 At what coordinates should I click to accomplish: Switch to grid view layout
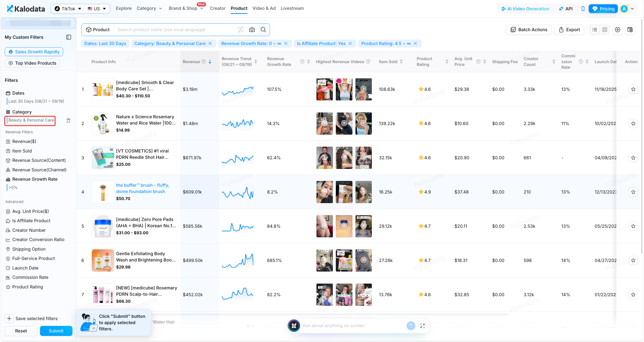click(x=605, y=30)
